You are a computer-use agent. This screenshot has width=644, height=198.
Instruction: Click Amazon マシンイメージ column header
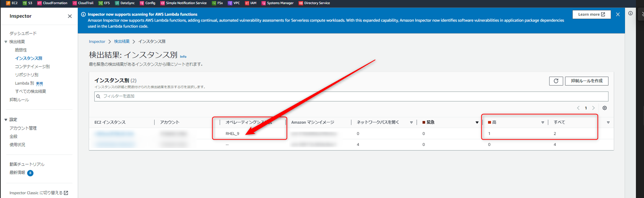pyautogui.click(x=313, y=122)
